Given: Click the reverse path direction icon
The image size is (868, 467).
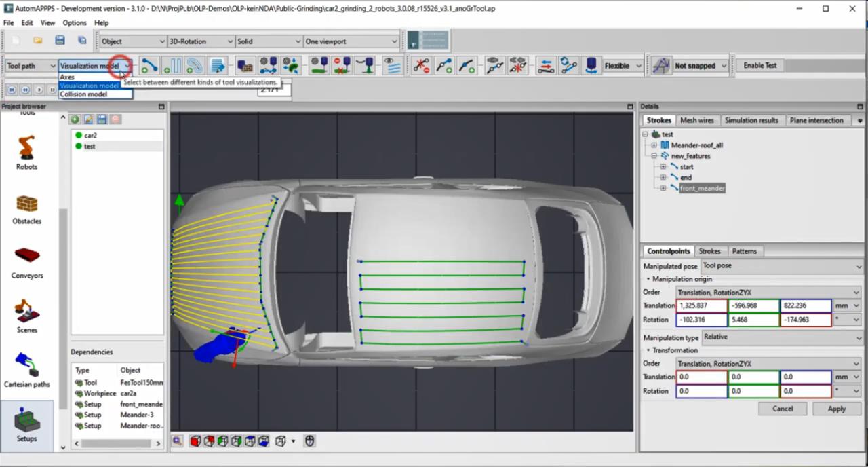Looking at the screenshot, I should point(546,66).
